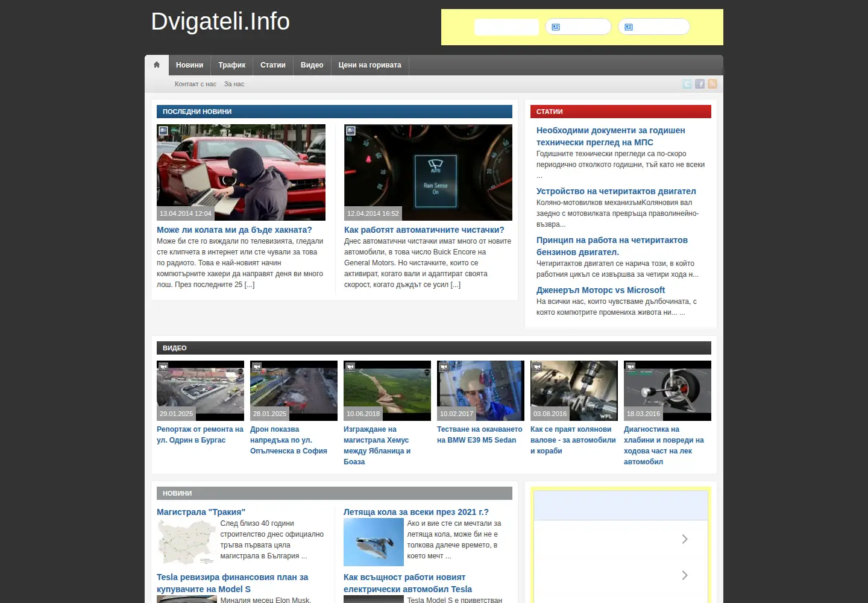
Task: Click the BMW suspension test thumbnail
Action: point(480,391)
